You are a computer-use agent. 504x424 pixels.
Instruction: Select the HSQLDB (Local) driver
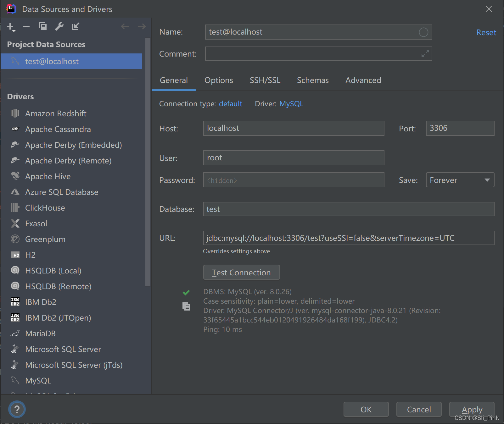click(x=71, y=271)
